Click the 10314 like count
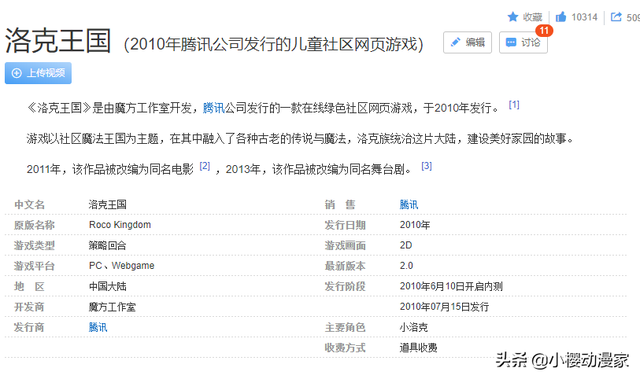640x379 pixels. (584, 17)
